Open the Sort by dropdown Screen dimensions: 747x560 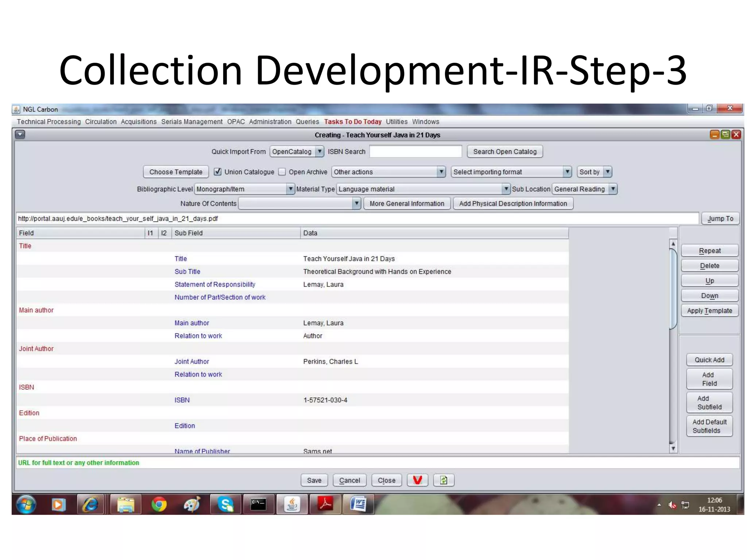594,172
